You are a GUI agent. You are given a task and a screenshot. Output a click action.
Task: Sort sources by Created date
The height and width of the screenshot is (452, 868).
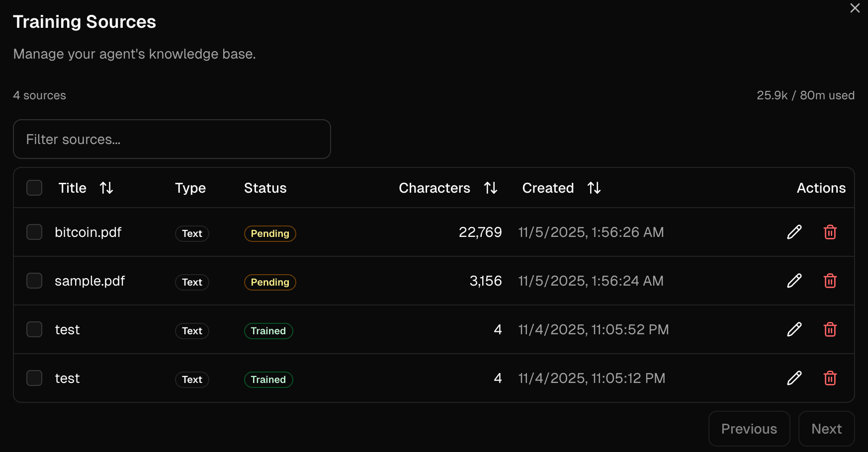pyautogui.click(x=594, y=188)
